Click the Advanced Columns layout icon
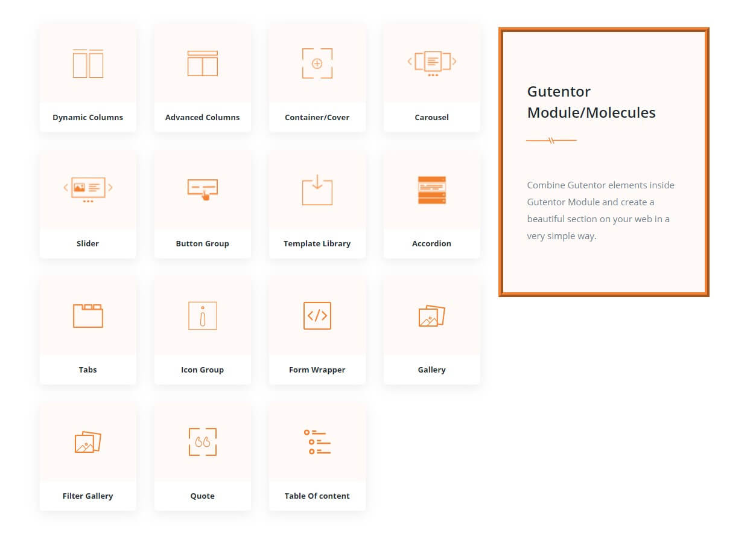Screen dimensions: 756x544 203,63
